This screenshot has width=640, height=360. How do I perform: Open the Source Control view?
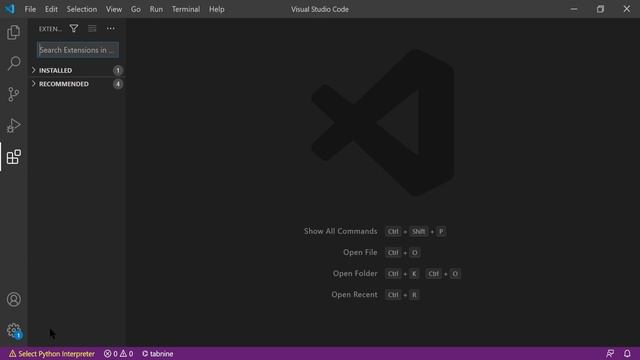(13, 94)
